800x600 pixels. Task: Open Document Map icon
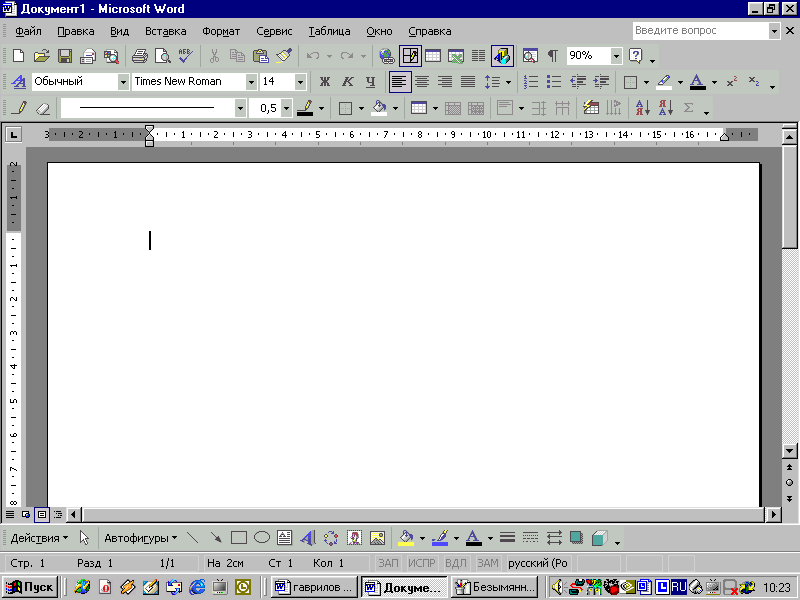530,56
